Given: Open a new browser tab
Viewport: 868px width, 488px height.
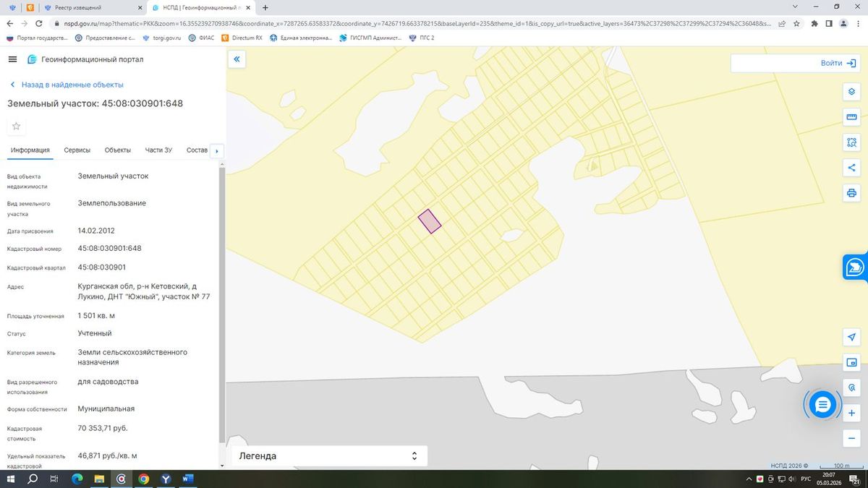Looking at the screenshot, I should (x=265, y=7).
